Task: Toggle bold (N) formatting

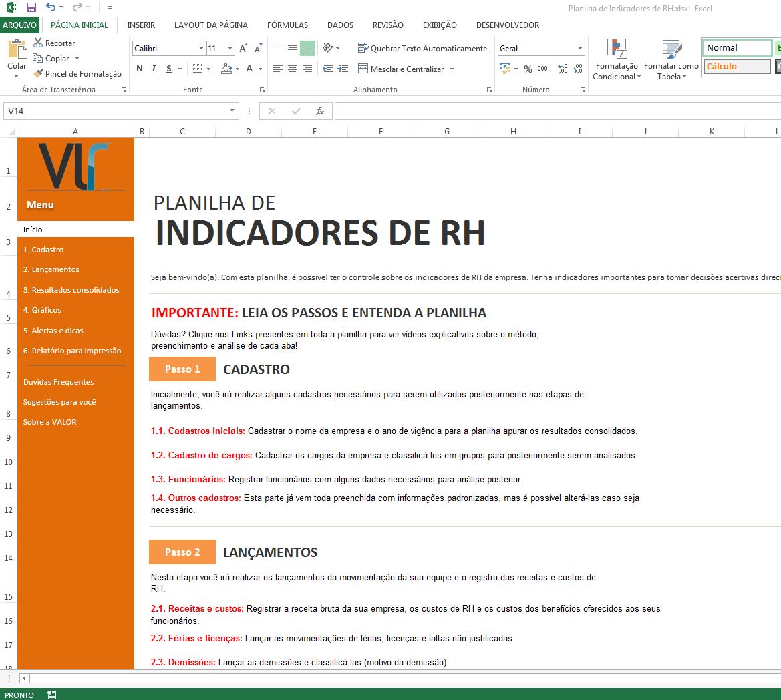Action: [x=140, y=69]
